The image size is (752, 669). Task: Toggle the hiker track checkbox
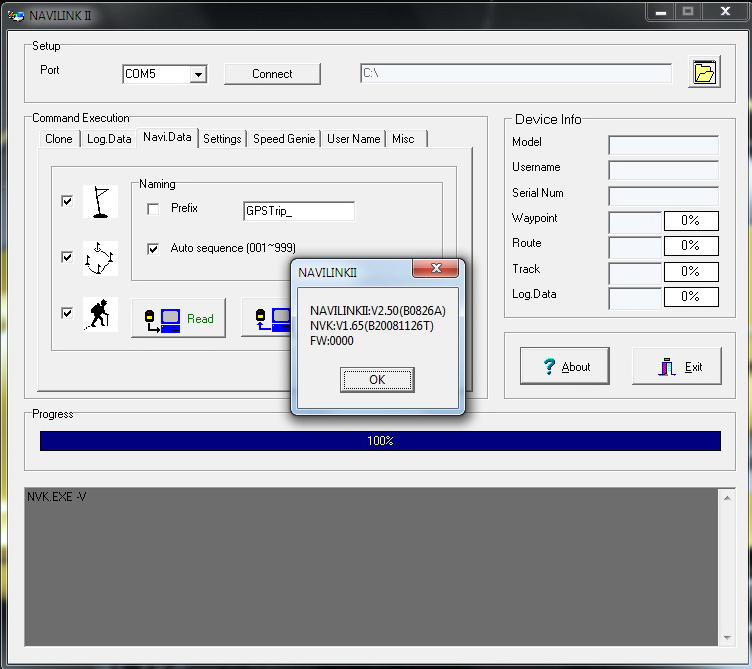click(67, 313)
